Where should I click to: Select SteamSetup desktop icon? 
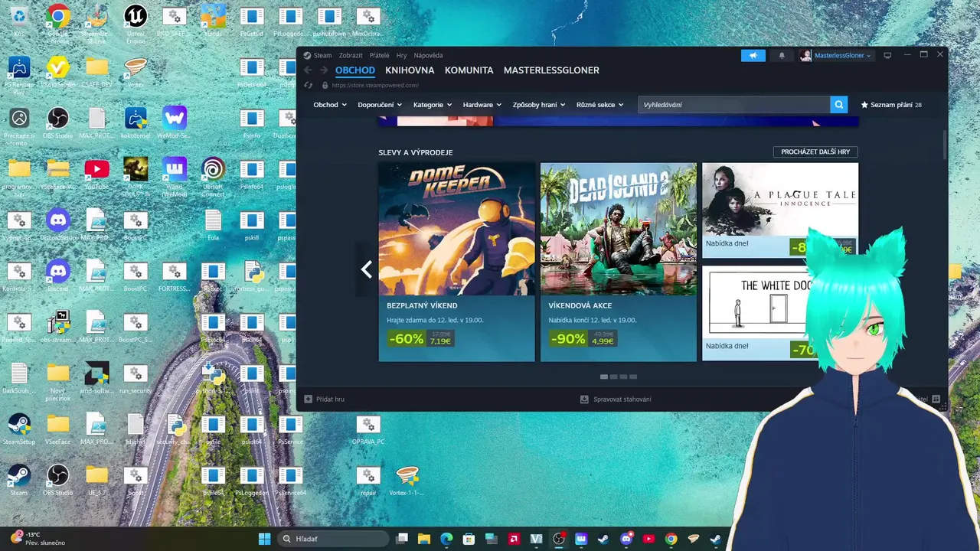pos(19,429)
